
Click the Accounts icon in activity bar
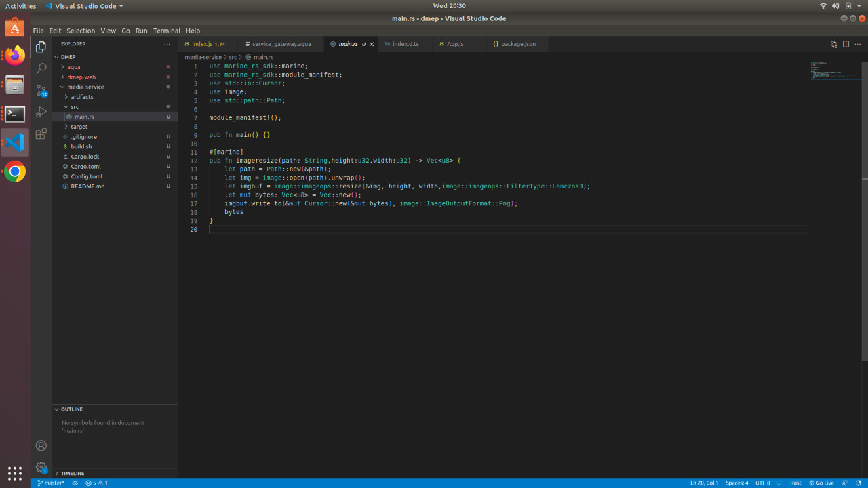pos(41,445)
